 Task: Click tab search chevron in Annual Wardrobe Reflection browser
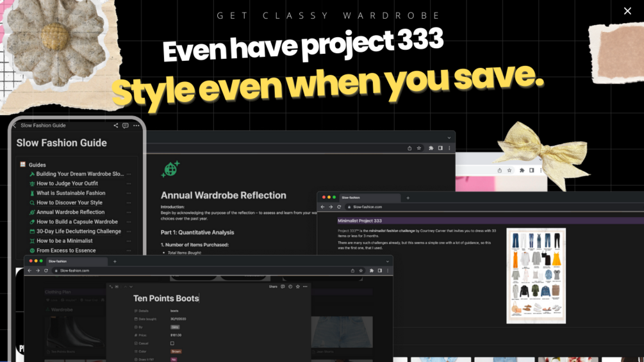tap(449, 138)
